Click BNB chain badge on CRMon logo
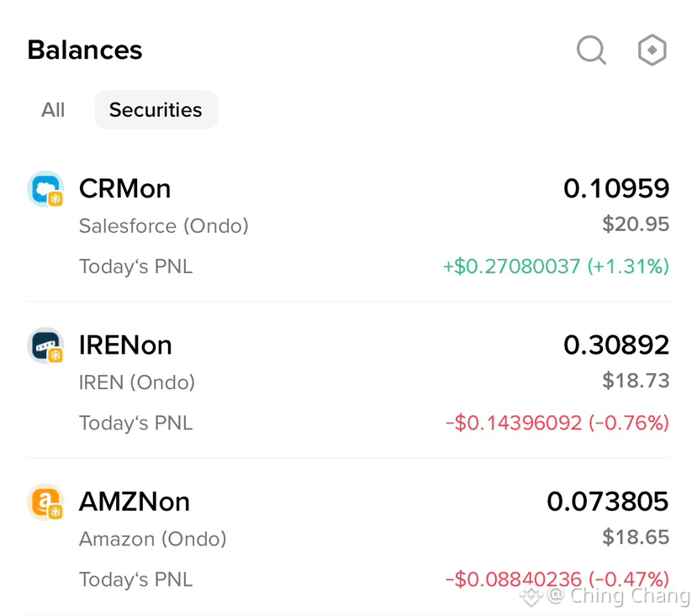Image resolution: width=697 pixels, height=616 pixels. point(55,198)
